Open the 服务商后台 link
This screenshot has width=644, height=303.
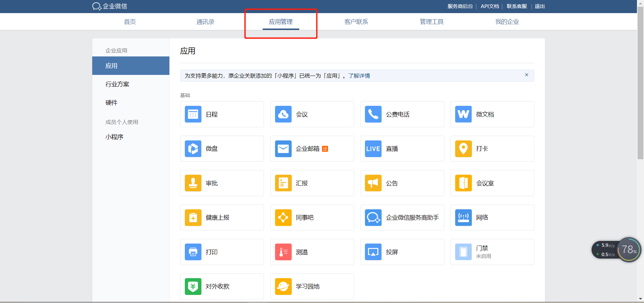(x=460, y=6)
